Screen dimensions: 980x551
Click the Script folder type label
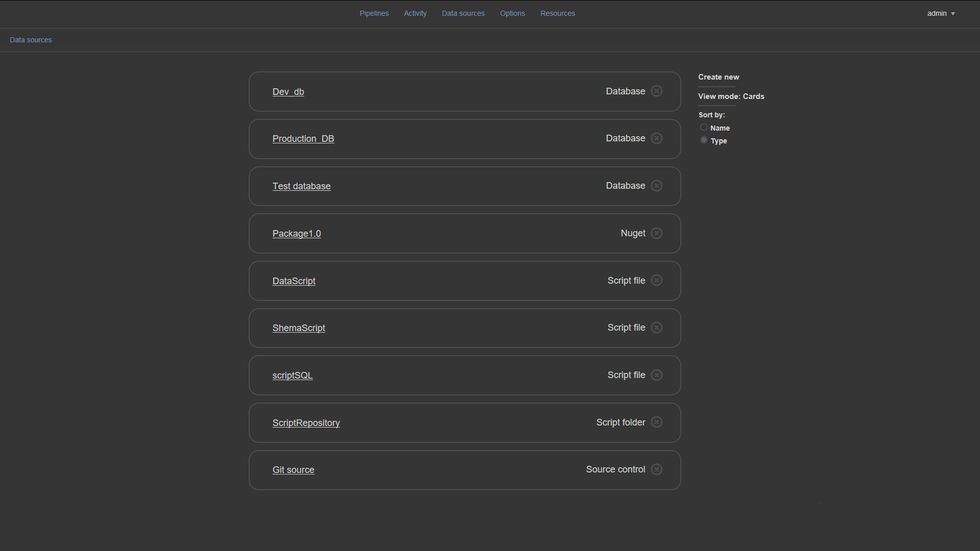pyautogui.click(x=621, y=422)
